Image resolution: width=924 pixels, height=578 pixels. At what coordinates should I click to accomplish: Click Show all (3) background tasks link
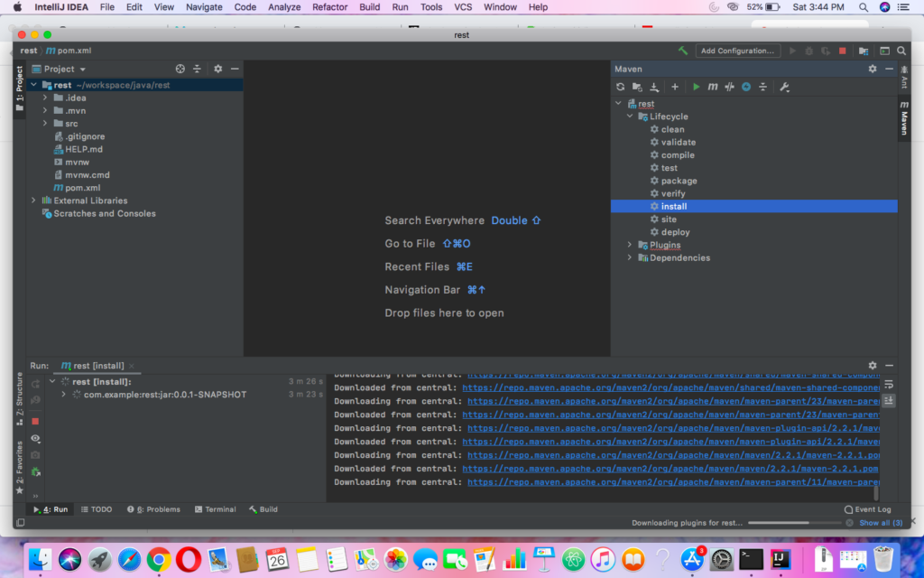881,523
